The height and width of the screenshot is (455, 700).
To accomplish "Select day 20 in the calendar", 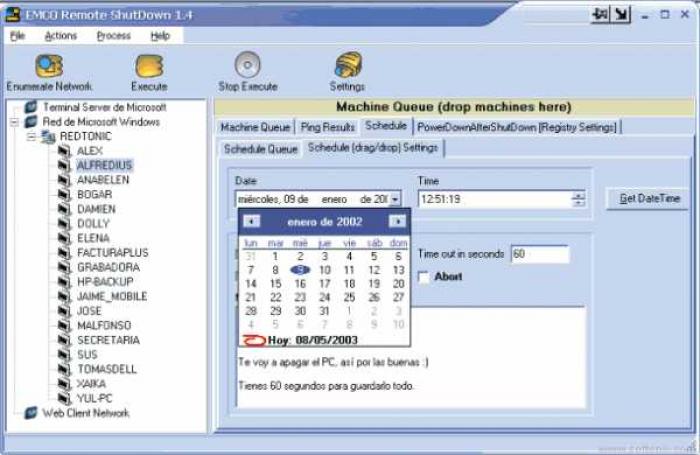I will coord(398,284).
